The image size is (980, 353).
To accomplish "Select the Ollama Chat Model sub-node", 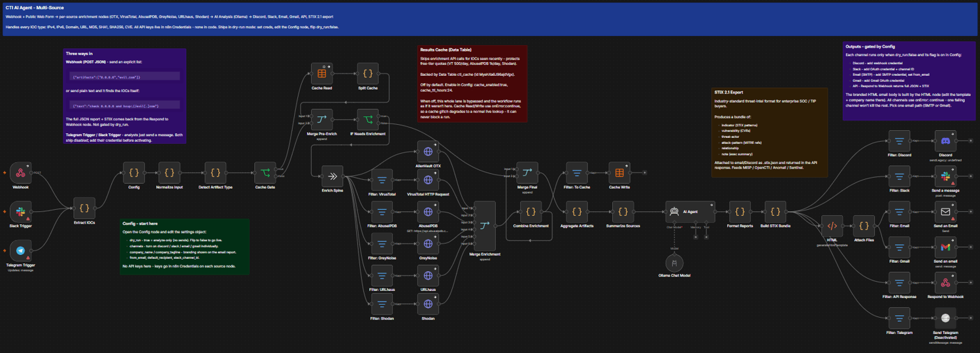I will coord(674,261).
